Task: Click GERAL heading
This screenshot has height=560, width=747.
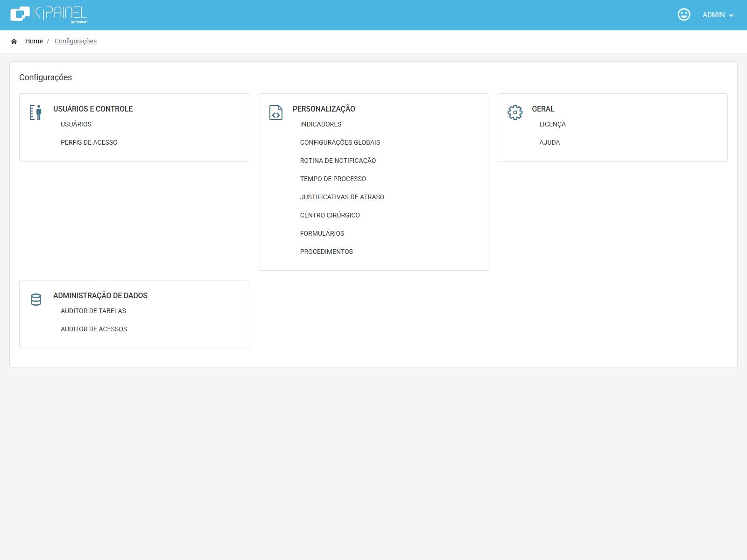Action: (543, 109)
